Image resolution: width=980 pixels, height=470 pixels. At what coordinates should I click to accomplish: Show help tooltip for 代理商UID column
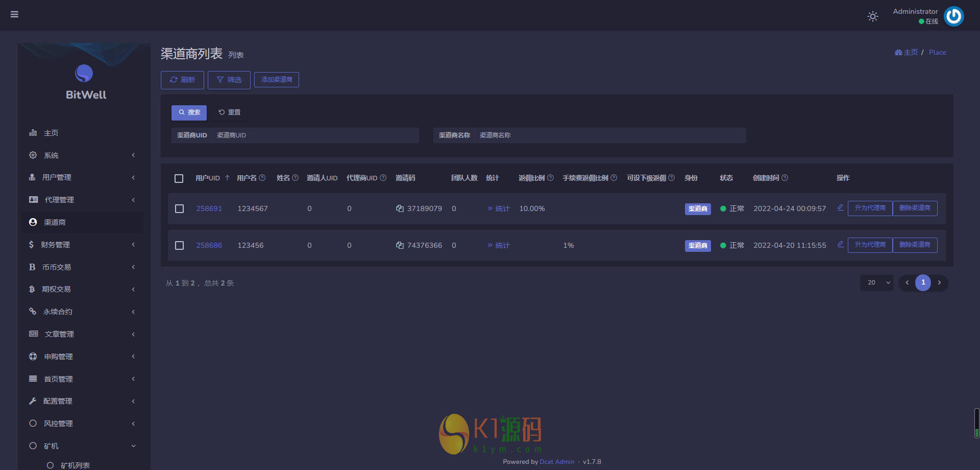[x=383, y=178]
